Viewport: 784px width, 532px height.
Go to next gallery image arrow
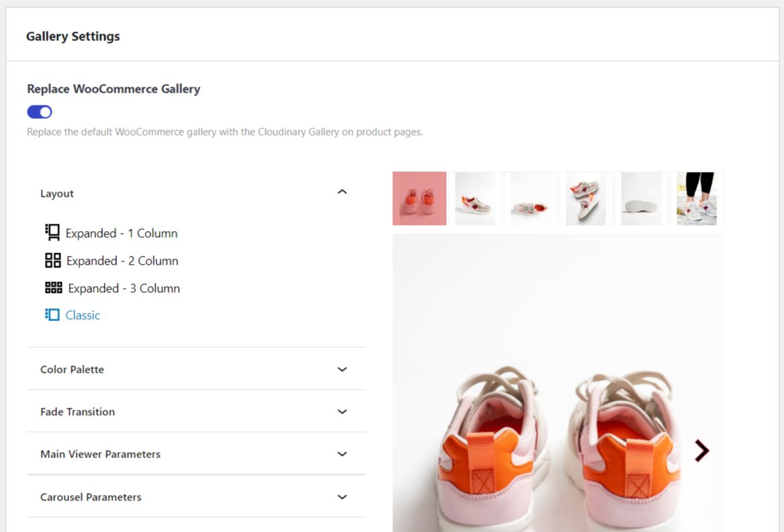(701, 451)
